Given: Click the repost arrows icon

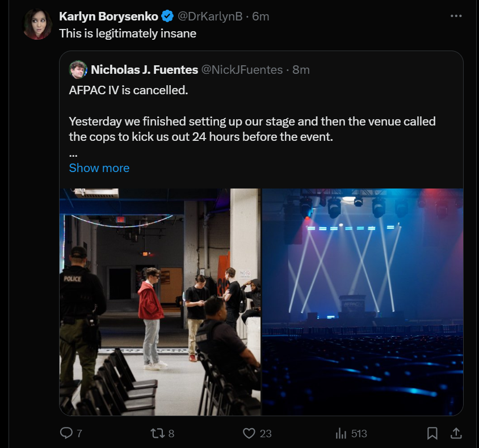Looking at the screenshot, I should tap(158, 433).
